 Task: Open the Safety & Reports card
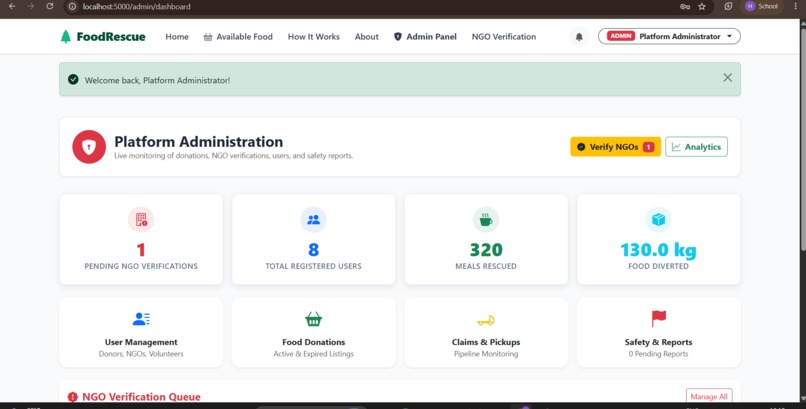[658, 332]
